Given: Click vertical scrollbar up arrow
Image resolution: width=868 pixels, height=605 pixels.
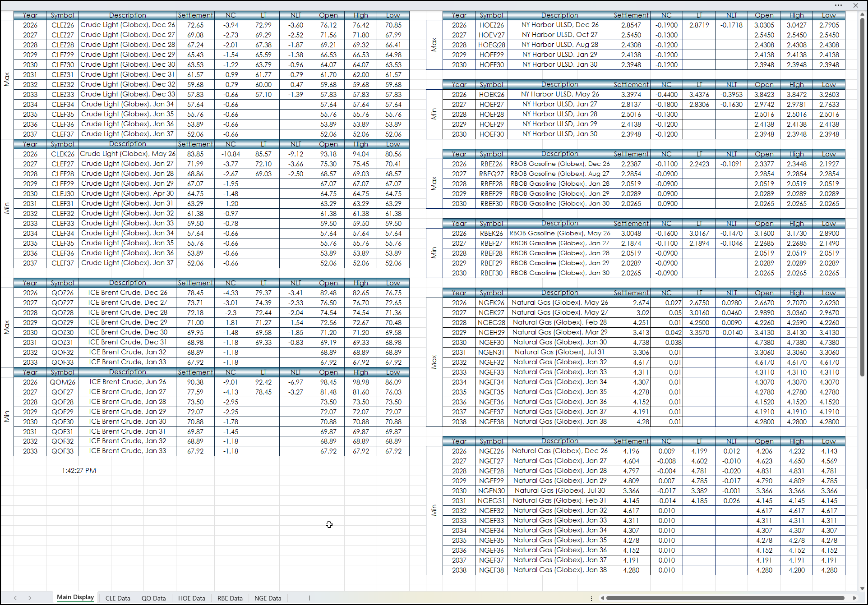Looking at the screenshot, I should coord(862,14).
